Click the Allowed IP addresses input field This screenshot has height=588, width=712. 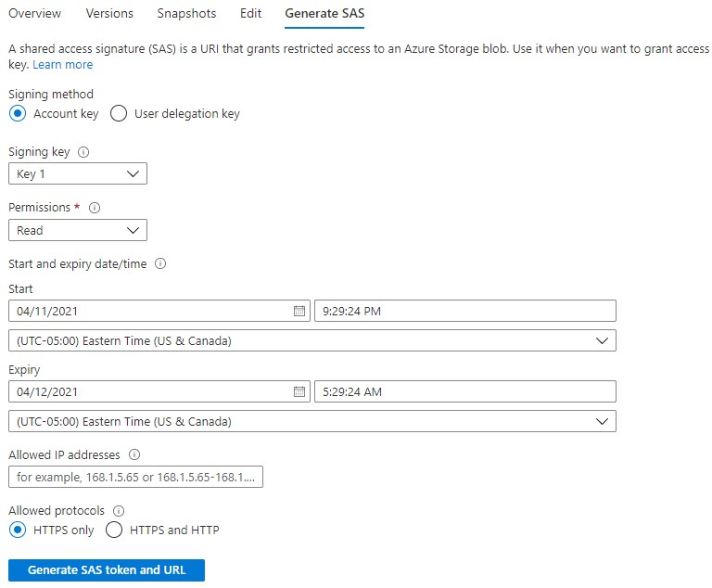[x=135, y=477]
